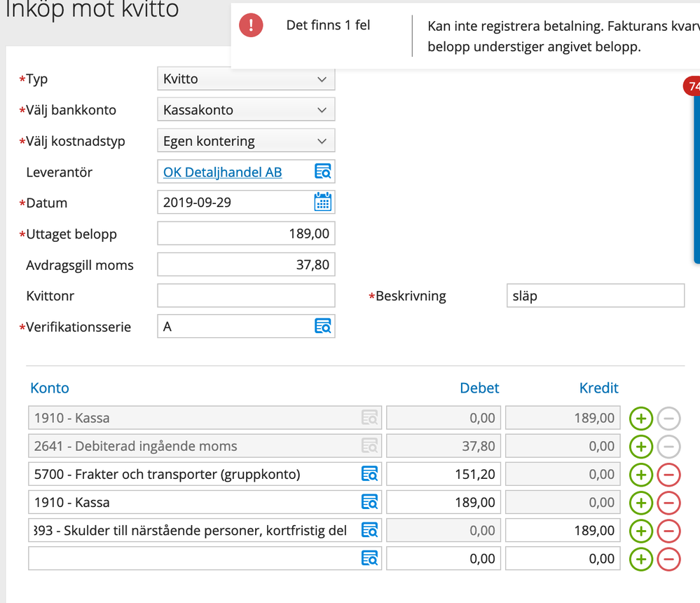This screenshot has width=700, height=603.
Task: Click the Beskrivning field containing släp
Action: (596, 295)
